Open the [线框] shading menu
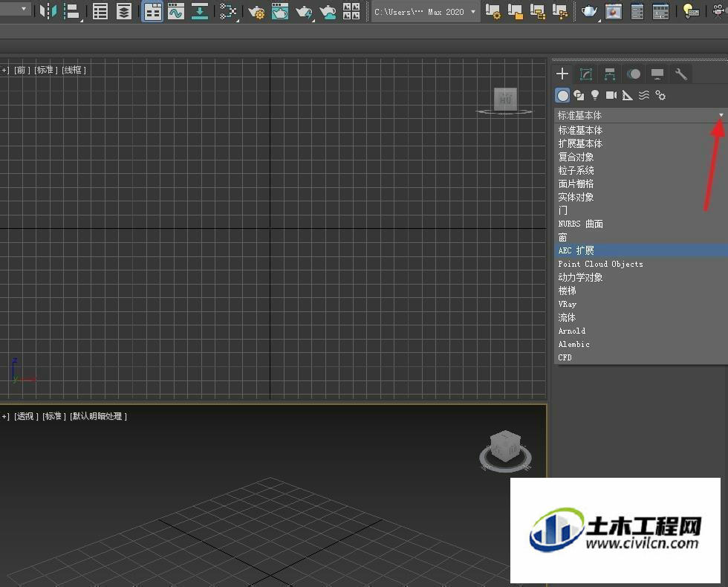The height and width of the screenshot is (587, 728). pyautogui.click(x=74, y=70)
